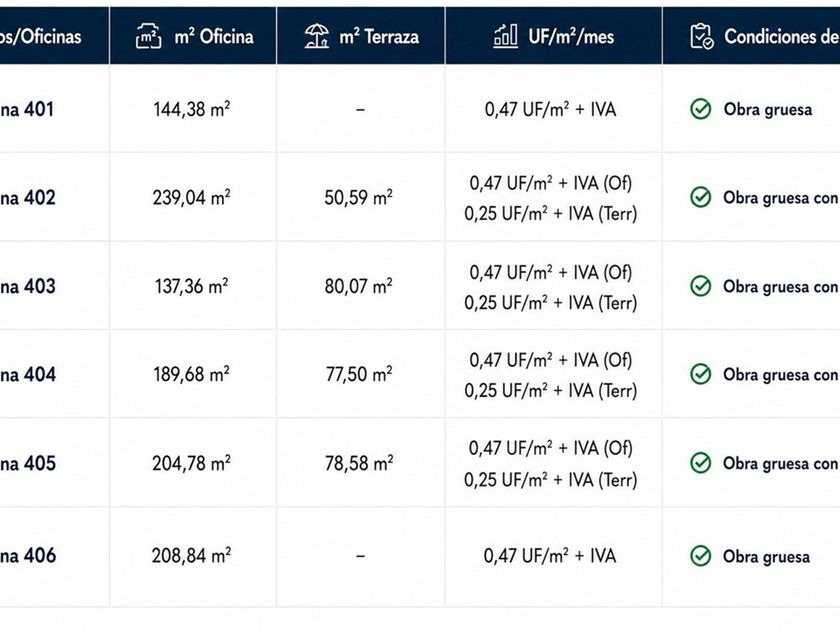The image size is (840, 630).
Task: Click 0,25 UF/m² + IVA (Terr) for 405
Action: [x=551, y=479]
